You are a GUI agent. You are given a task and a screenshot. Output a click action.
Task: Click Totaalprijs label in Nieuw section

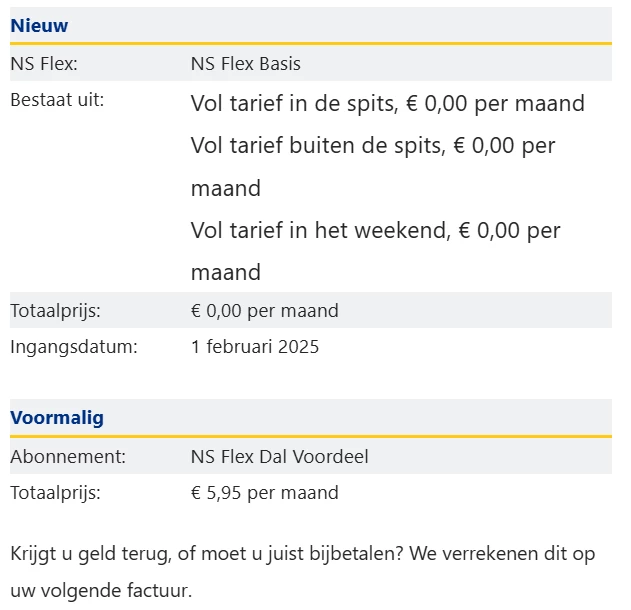click(55, 310)
